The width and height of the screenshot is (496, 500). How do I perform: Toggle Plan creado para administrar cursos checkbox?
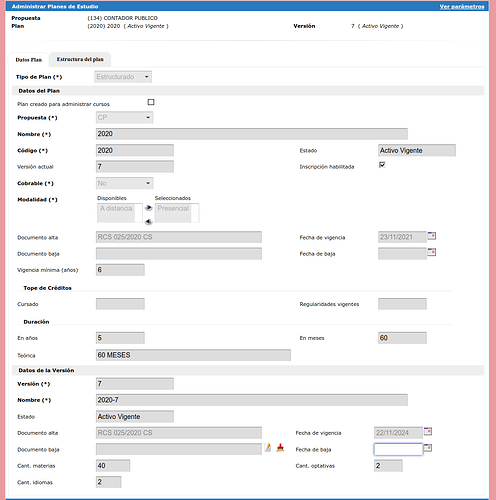(x=151, y=102)
